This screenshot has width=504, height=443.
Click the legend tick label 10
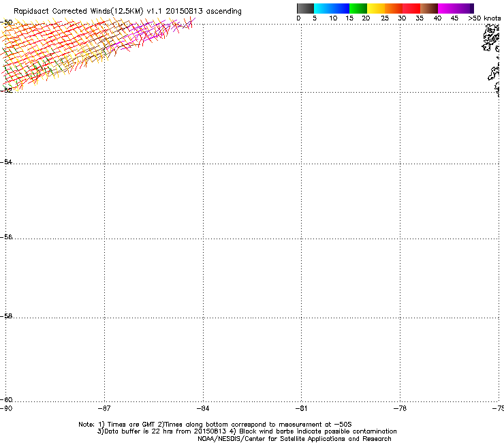point(333,18)
